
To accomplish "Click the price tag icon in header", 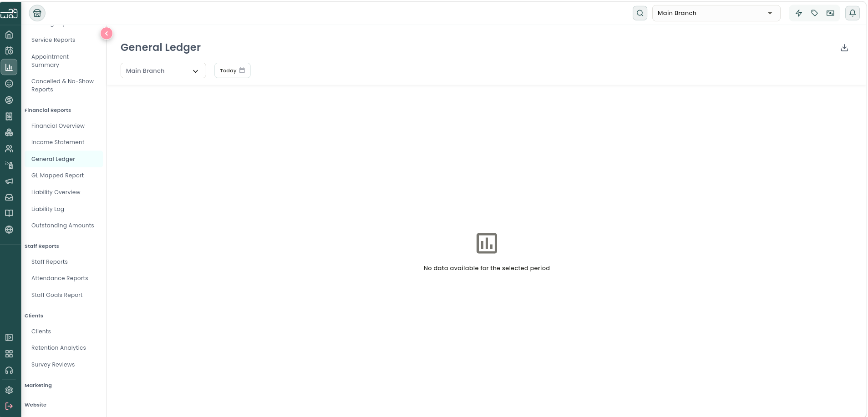I will click(x=815, y=13).
